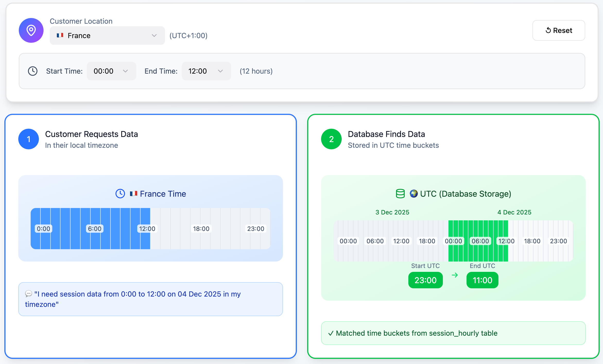Click the Reset button
The image size is (603, 364).
tap(559, 30)
